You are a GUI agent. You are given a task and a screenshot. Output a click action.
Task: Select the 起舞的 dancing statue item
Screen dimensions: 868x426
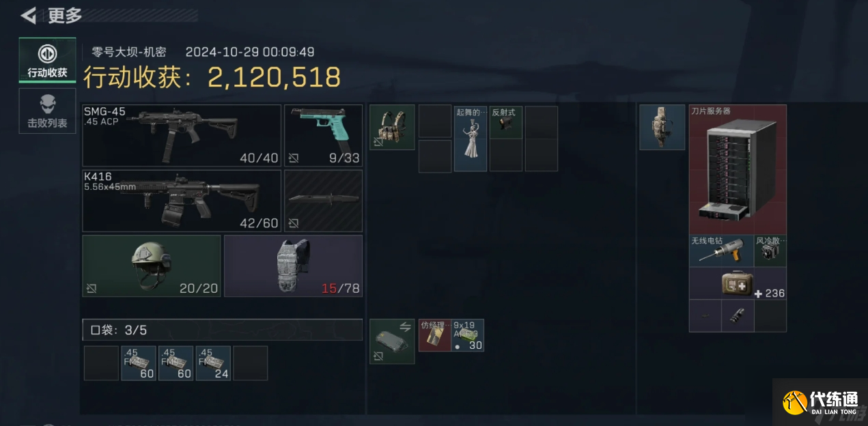(x=471, y=138)
